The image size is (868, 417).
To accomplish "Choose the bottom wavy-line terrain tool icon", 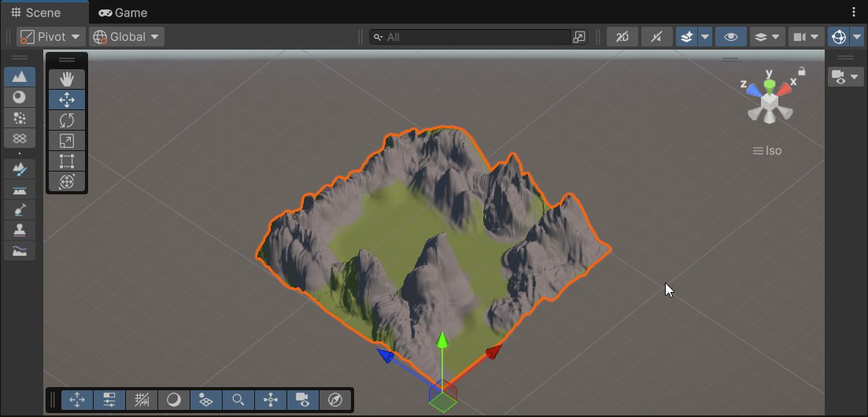I will point(20,250).
